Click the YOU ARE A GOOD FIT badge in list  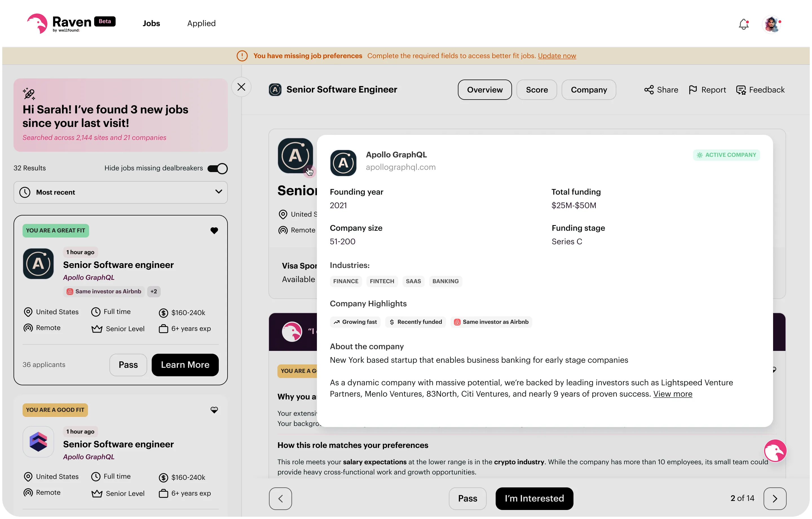(55, 410)
